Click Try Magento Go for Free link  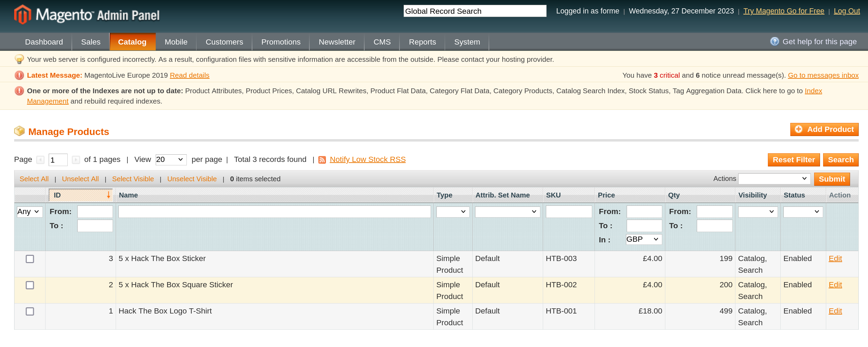click(784, 11)
